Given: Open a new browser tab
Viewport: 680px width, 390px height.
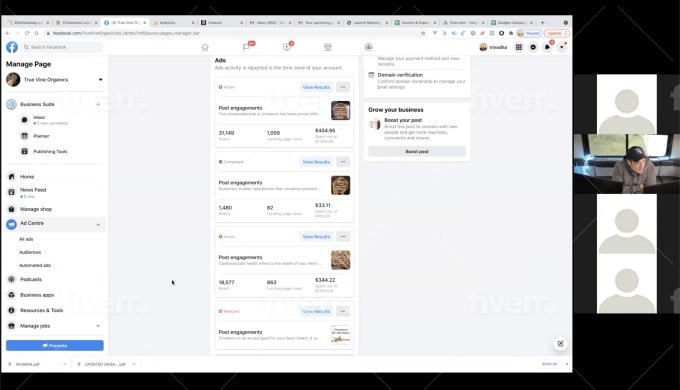Looking at the screenshot, I should point(542,23).
